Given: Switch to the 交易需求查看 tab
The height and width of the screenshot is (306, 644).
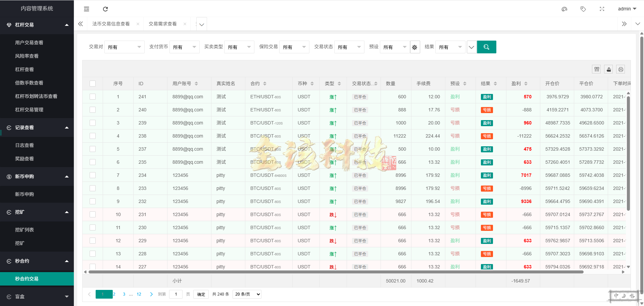Looking at the screenshot, I should pos(163,24).
